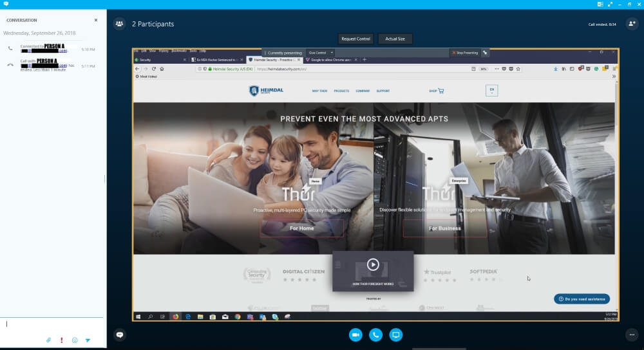Open Firefox from the shared taskbar

click(175, 317)
